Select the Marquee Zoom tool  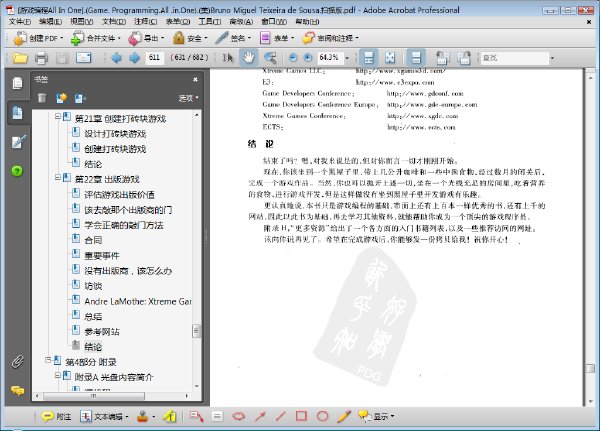pos(270,58)
